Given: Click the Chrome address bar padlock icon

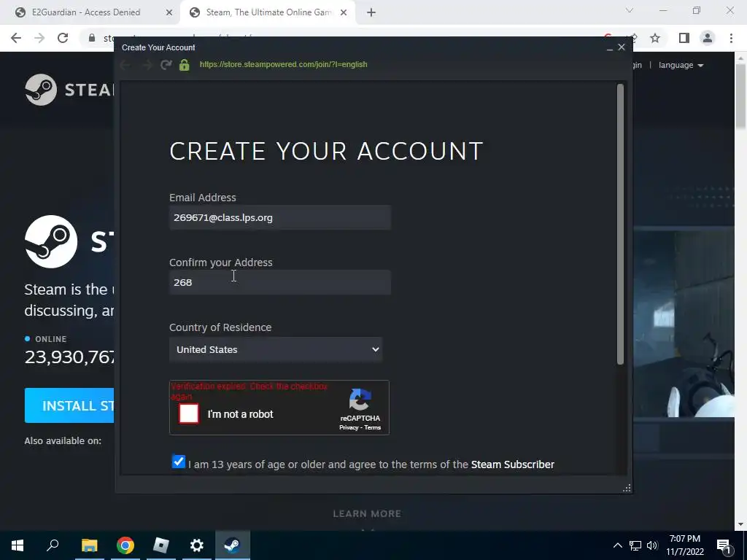Looking at the screenshot, I should tap(92, 38).
